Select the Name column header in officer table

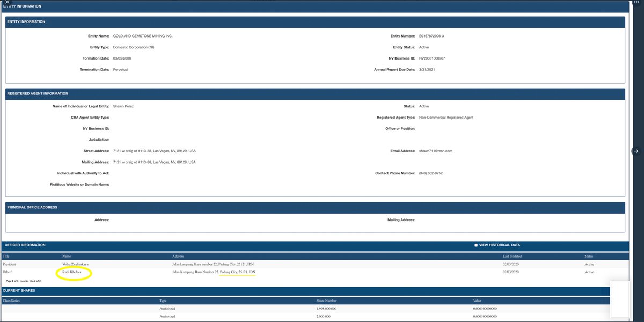pyautogui.click(x=67, y=257)
